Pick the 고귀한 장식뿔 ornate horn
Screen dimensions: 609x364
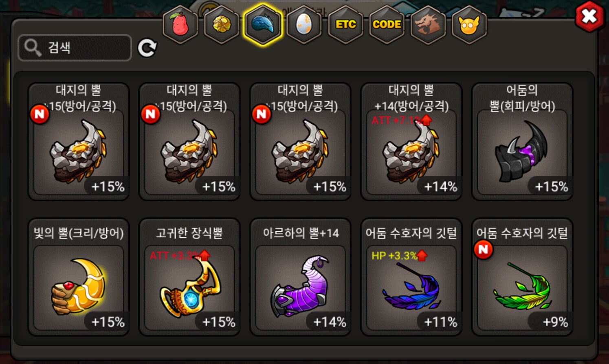pos(189,277)
